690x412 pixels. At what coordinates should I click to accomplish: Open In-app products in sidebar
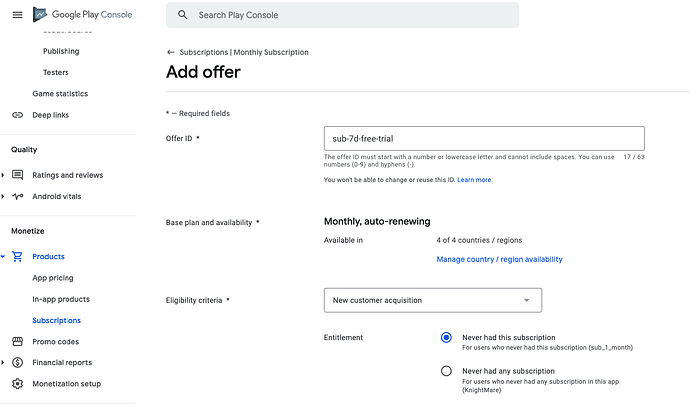click(x=61, y=299)
